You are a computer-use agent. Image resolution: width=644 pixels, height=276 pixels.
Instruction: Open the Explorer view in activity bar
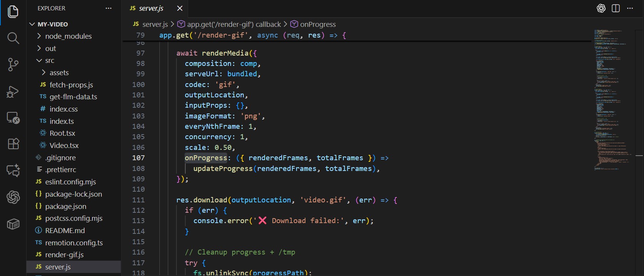click(13, 11)
